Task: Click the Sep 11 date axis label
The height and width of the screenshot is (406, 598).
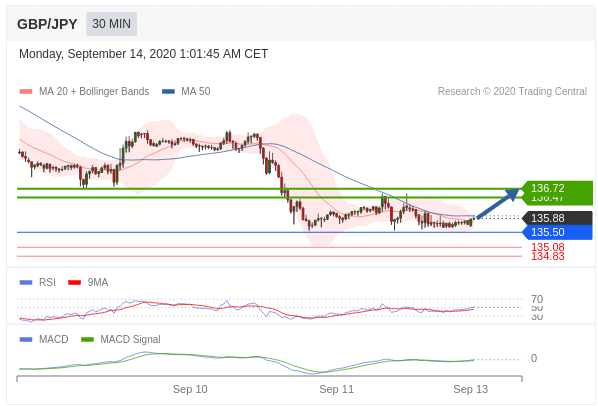Action: 336,389
